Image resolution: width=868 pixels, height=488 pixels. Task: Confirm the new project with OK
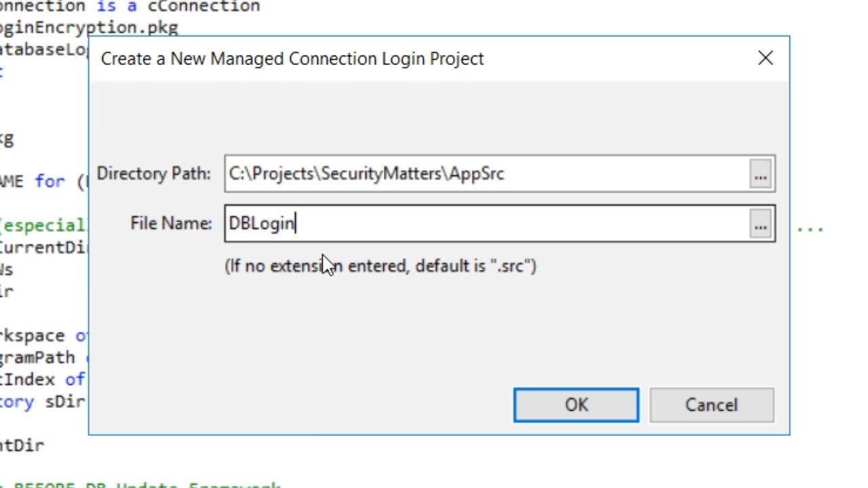coord(576,405)
